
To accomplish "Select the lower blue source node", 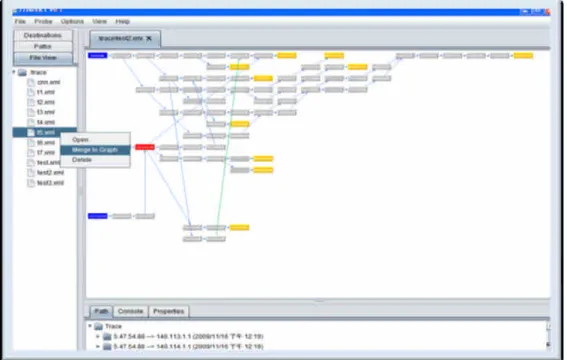I will click(x=98, y=216).
